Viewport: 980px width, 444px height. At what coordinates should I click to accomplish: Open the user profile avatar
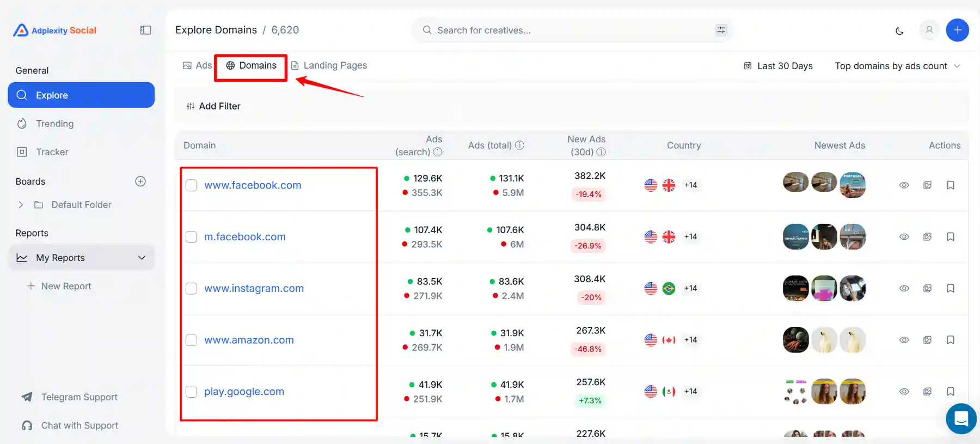tap(929, 30)
